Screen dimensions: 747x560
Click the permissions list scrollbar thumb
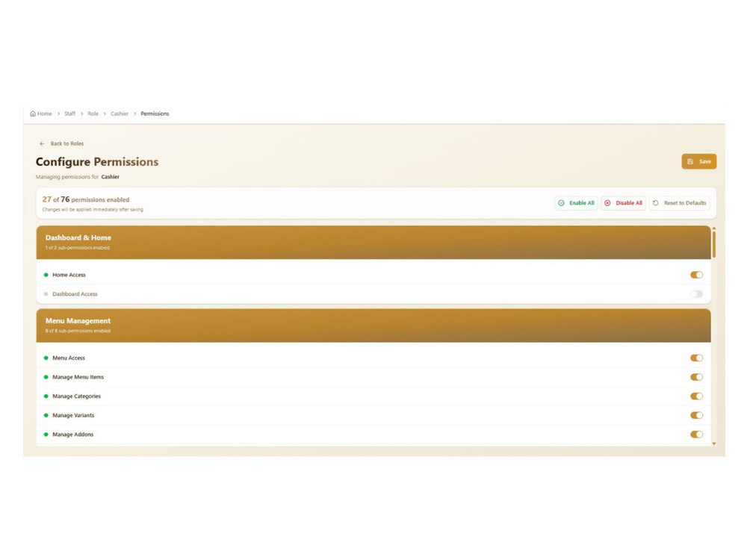click(713, 245)
